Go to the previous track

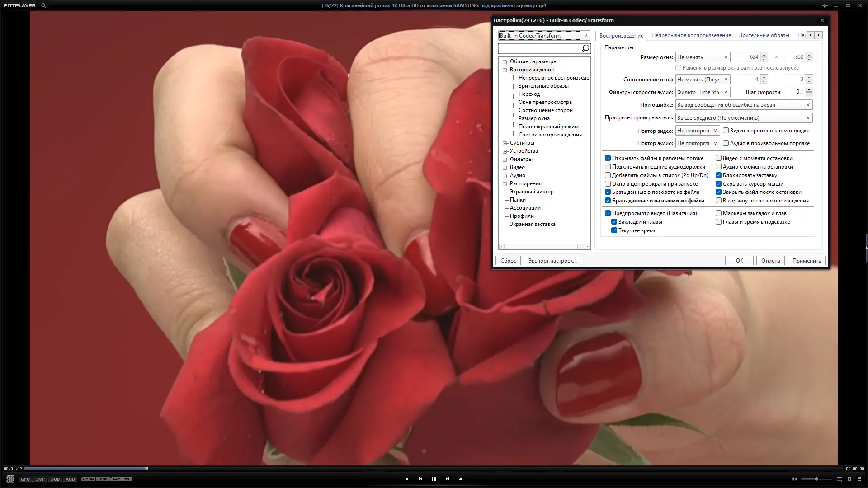tap(420, 479)
